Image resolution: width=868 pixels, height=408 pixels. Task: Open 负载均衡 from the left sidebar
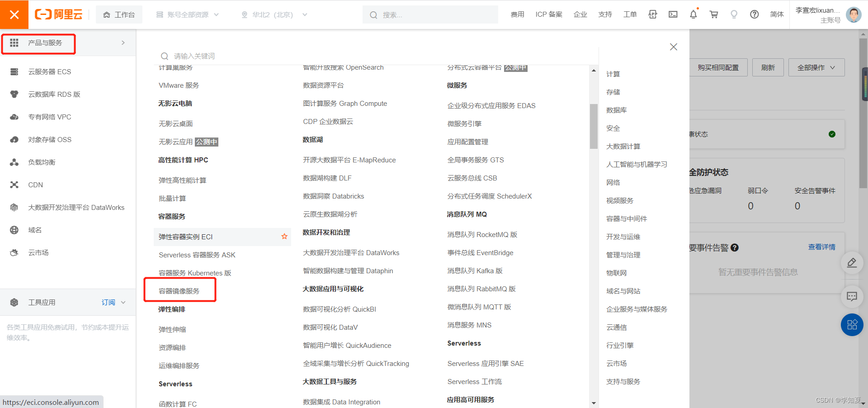click(x=41, y=162)
